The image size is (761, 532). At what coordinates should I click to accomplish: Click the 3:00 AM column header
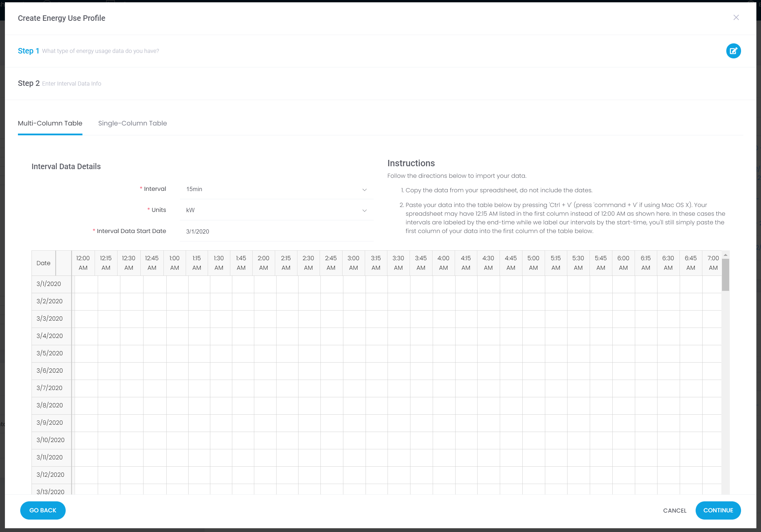tap(353, 263)
